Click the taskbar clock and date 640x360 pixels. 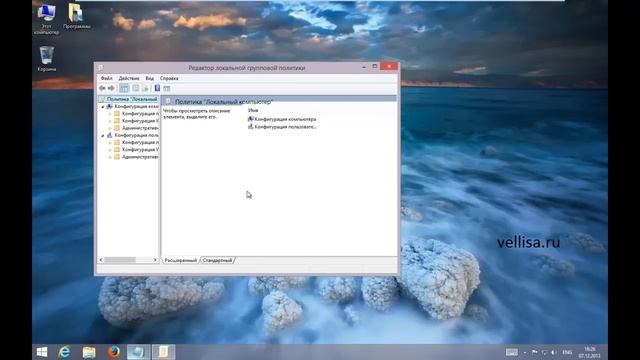[590, 352]
